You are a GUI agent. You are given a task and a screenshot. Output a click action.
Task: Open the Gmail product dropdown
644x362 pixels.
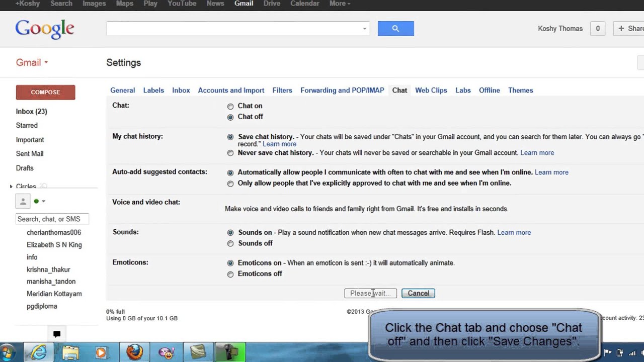(32, 62)
